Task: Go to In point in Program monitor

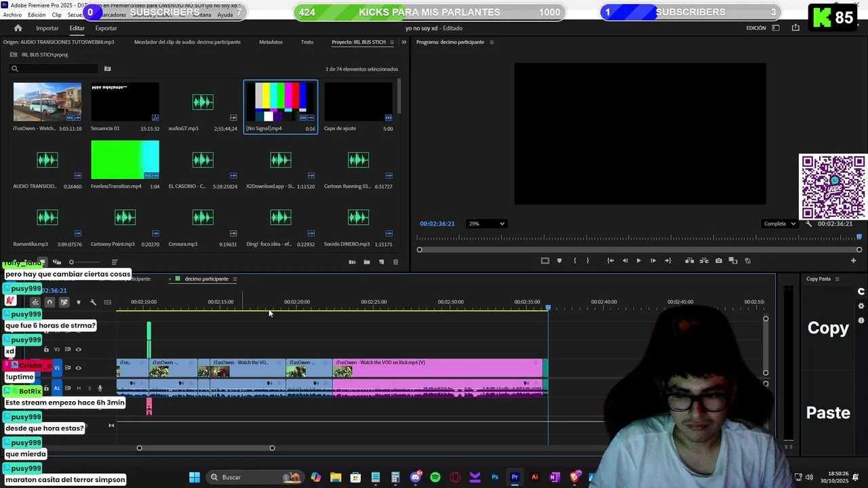Action: (x=610, y=260)
